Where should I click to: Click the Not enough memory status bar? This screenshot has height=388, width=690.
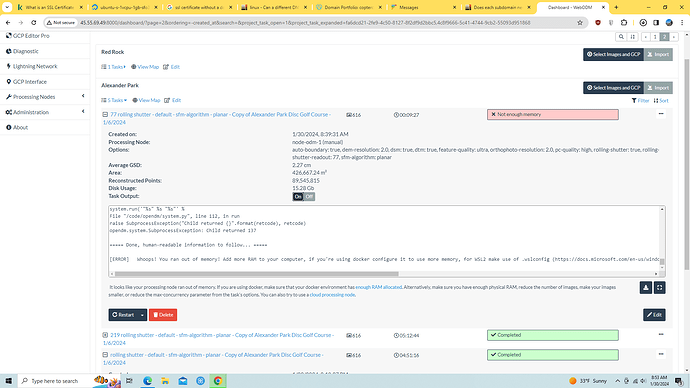click(x=553, y=114)
